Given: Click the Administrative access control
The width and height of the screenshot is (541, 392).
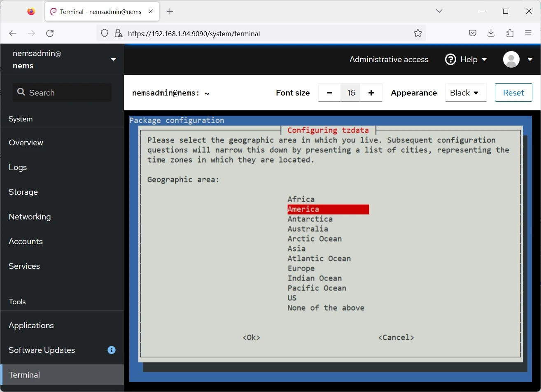Looking at the screenshot, I should click(x=389, y=59).
